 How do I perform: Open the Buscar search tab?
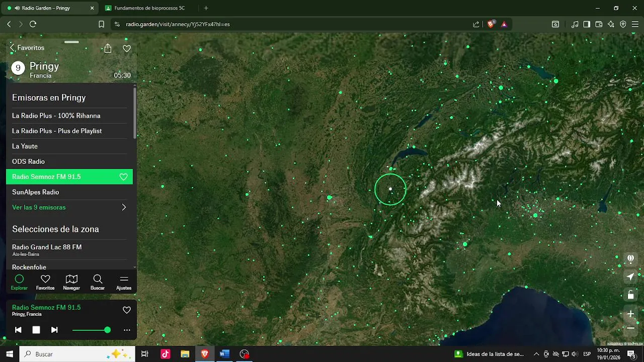click(x=98, y=283)
